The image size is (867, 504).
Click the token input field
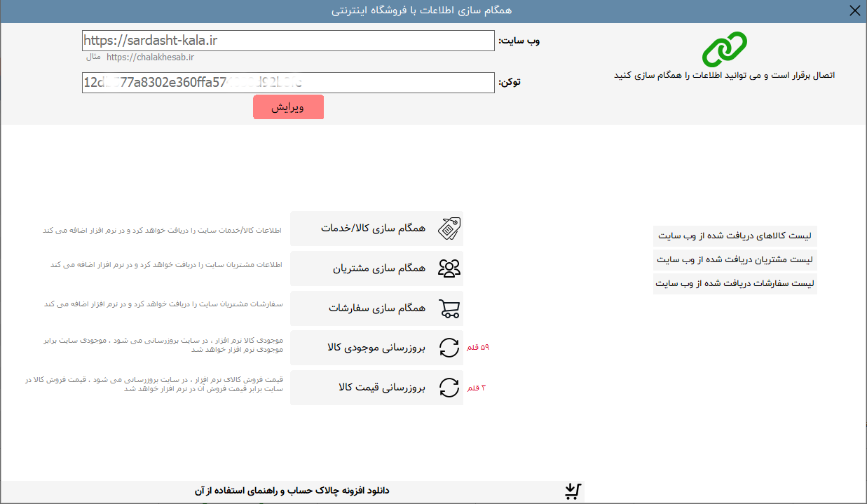(288, 83)
